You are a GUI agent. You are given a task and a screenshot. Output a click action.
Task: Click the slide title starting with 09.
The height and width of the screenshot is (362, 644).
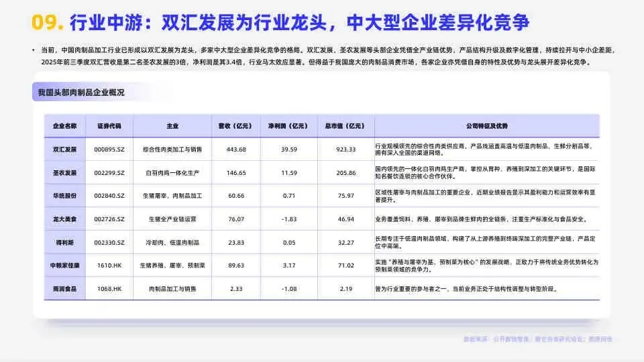point(280,23)
